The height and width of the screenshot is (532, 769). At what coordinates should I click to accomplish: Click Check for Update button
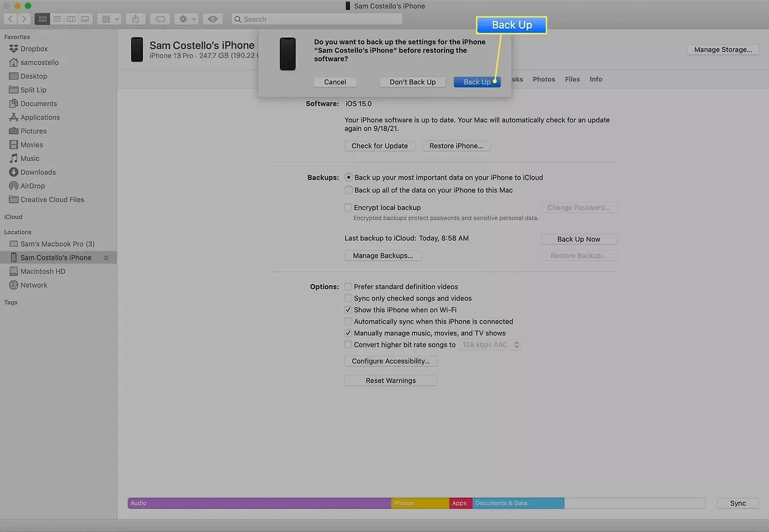tap(380, 146)
